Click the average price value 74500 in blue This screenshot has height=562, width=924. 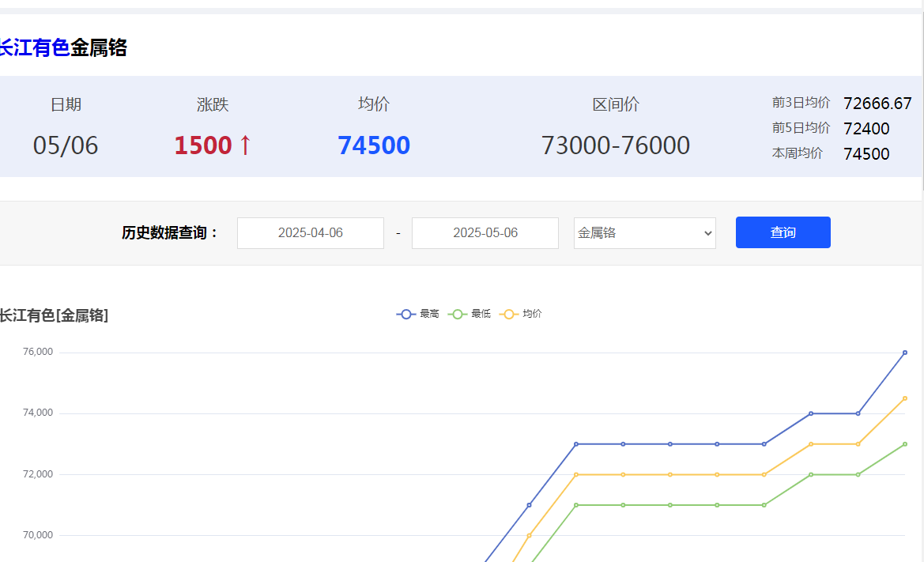coord(374,145)
